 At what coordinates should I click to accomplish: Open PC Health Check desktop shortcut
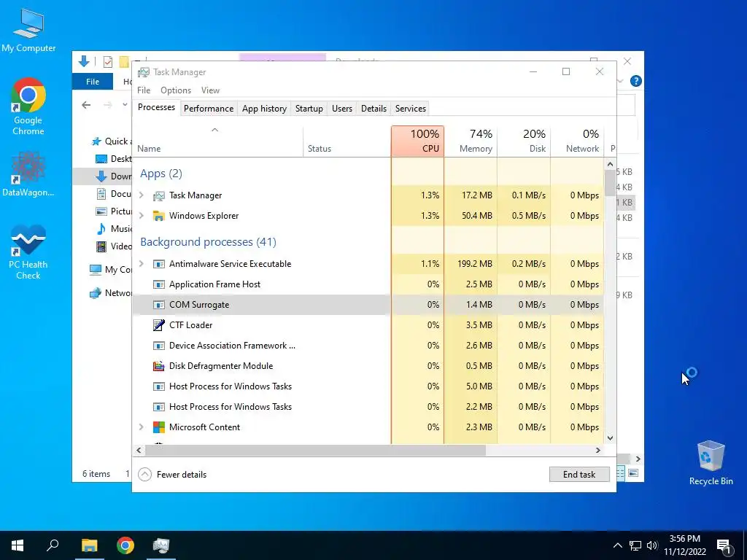[28, 252]
